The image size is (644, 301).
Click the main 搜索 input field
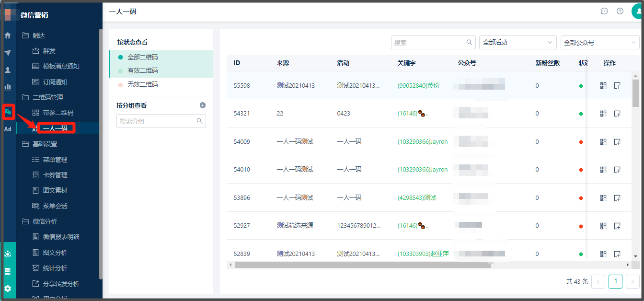point(433,42)
